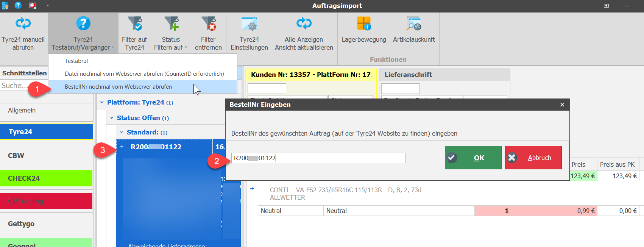Click the flag icon in title bar

[x=33, y=5]
